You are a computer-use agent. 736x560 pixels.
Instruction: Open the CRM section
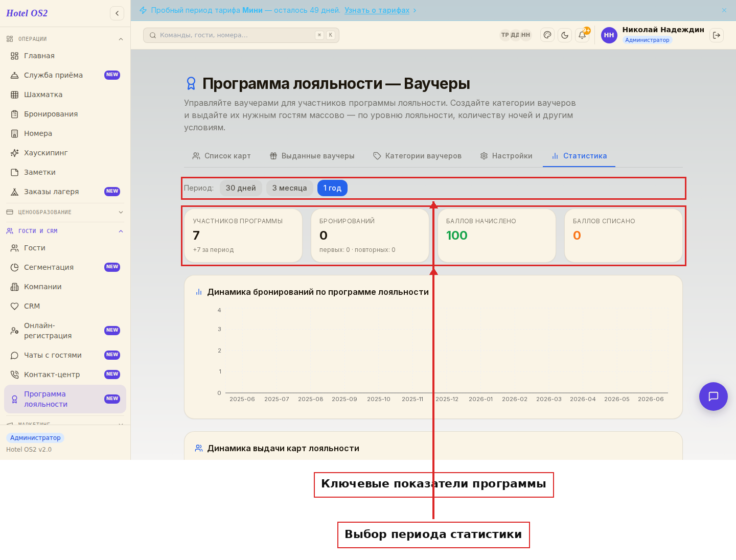click(x=65, y=306)
